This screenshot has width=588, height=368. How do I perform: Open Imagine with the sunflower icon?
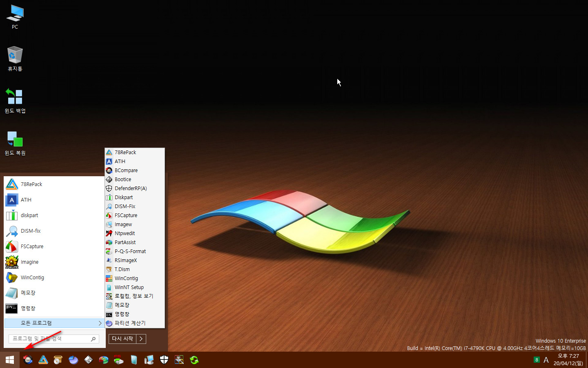coord(54,262)
